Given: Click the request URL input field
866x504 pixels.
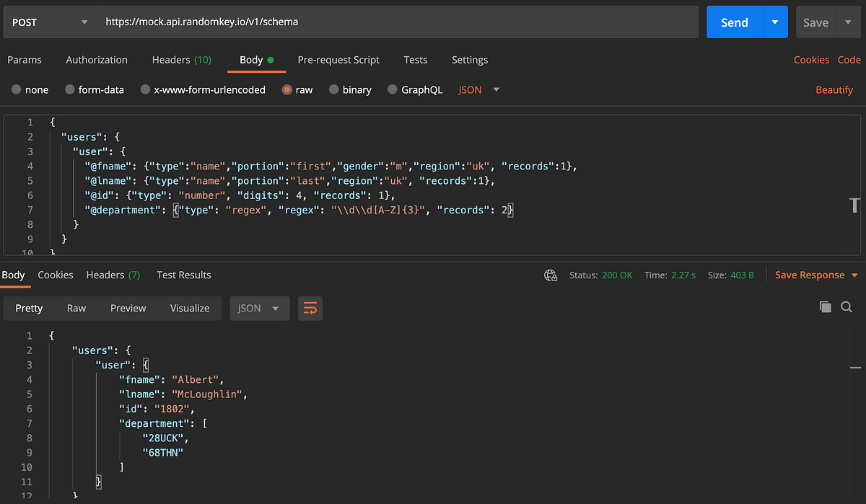Looking at the screenshot, I should [398, 22].
